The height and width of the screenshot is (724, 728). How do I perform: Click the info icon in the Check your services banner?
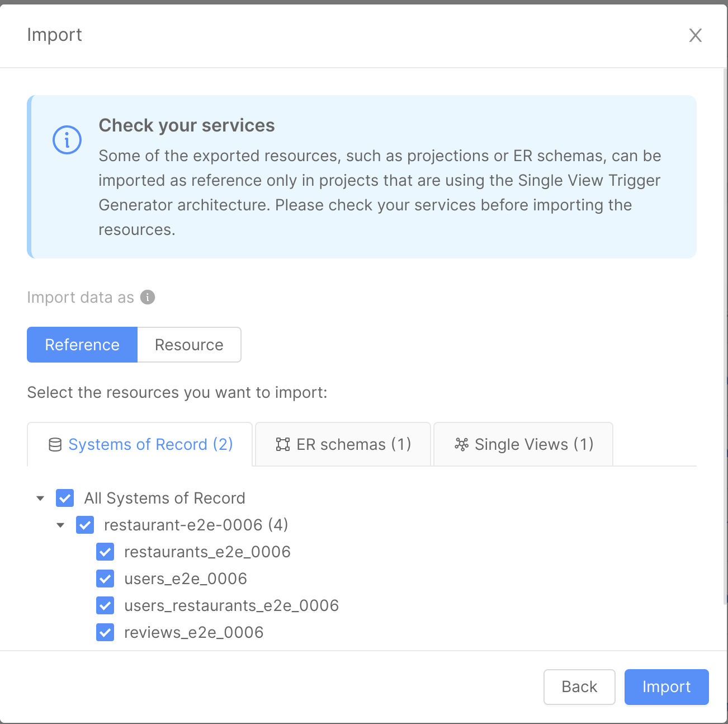pos(67,140)
